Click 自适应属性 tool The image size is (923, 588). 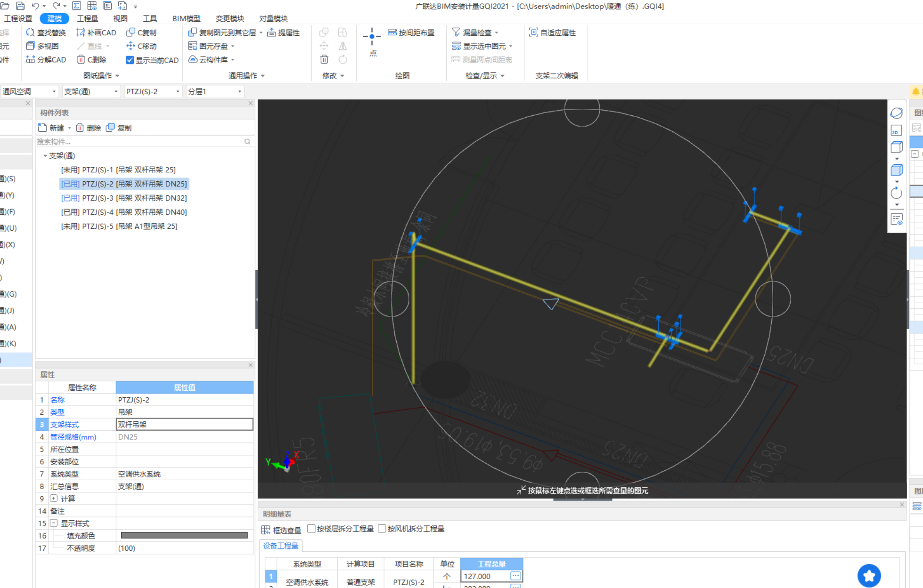click(553, 32)
